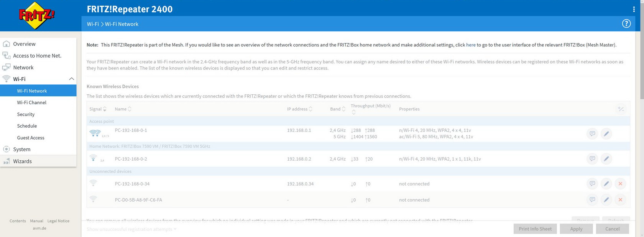Click the System gear icon
The height and width of the screenshot is (237, 644).
click(x=6, y=149)
